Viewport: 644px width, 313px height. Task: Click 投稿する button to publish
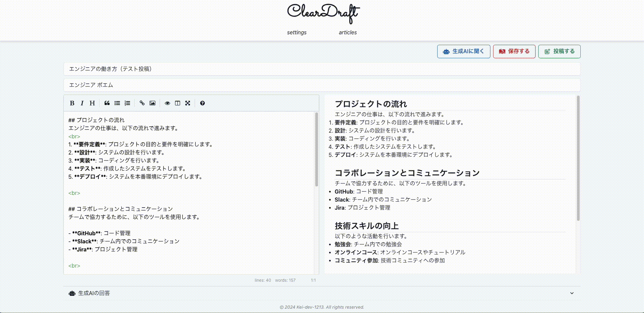click(559, 51)
